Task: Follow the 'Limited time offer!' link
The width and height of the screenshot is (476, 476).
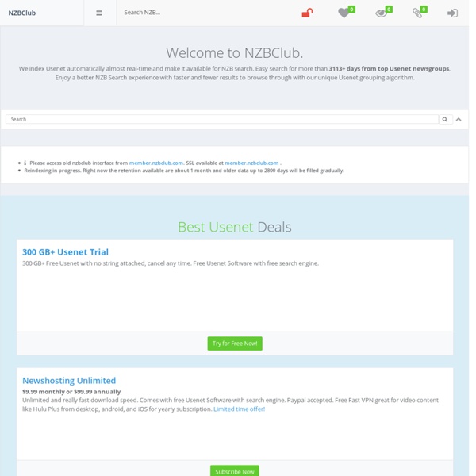Action: click(x=240, y=409)
